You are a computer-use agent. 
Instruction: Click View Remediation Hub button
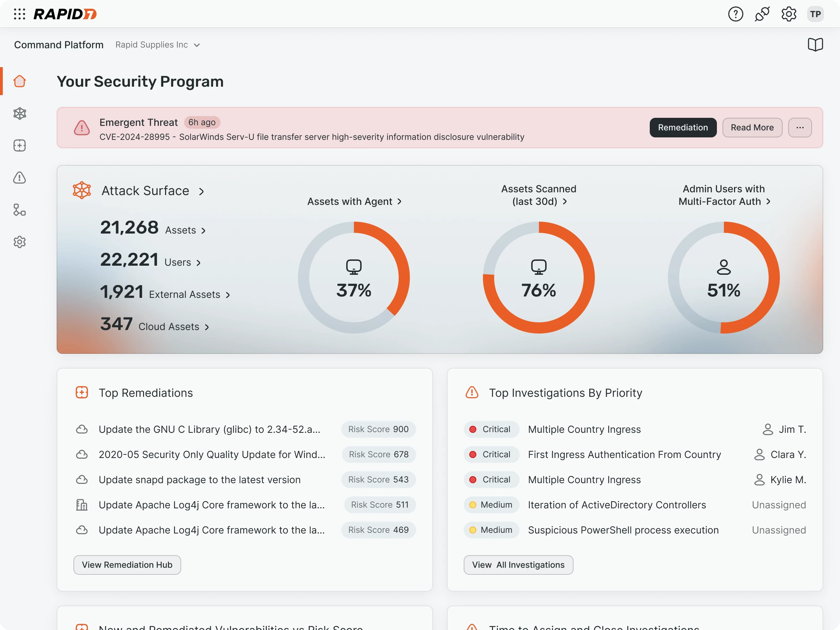[x=127, y=565]
